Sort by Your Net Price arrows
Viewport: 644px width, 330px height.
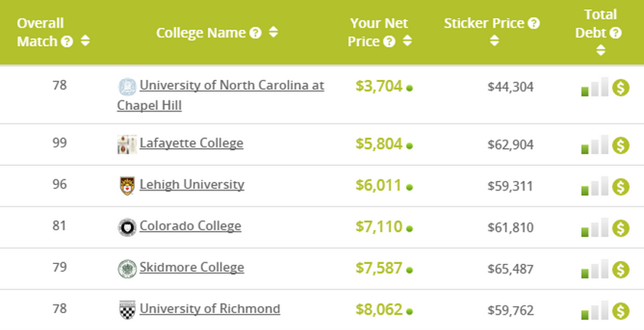(407, 41)
